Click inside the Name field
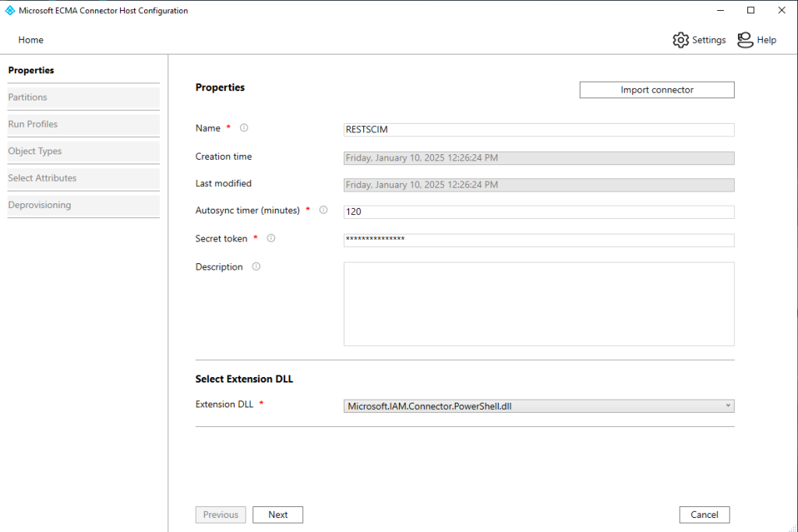The width and height of the screenshot is (798, 532). pos(538,129)
